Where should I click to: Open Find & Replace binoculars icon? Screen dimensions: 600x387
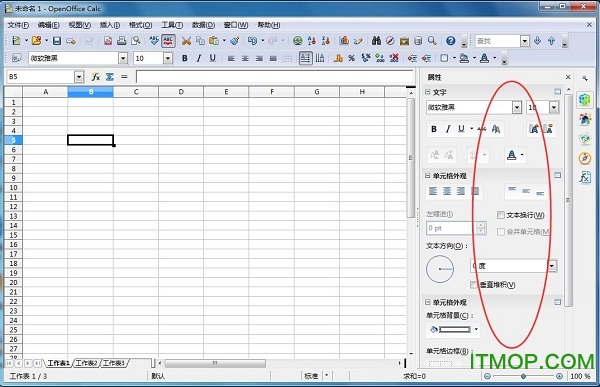[376, 41]
